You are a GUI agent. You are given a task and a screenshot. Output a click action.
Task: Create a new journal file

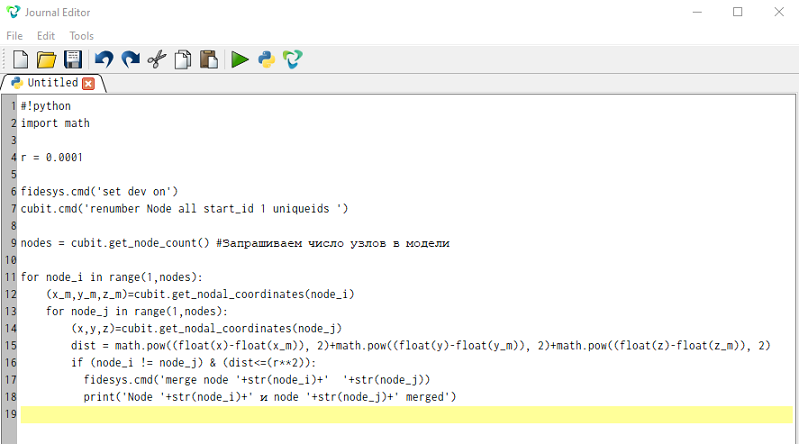[x=20, y=60]
